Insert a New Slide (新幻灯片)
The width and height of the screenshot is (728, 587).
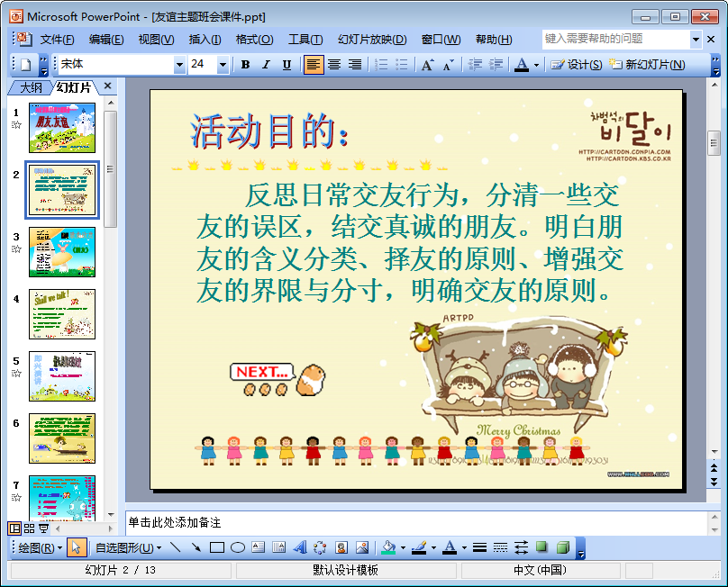[647, 65]
